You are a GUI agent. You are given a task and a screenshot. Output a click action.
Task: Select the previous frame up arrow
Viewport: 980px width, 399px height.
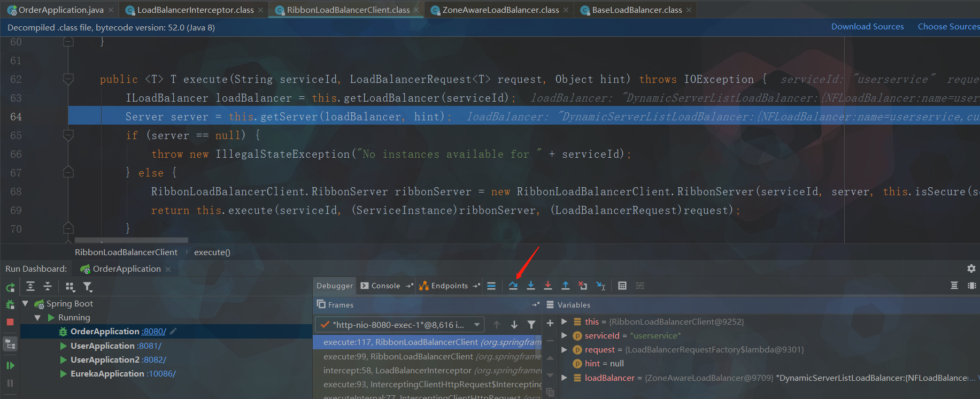497,325
